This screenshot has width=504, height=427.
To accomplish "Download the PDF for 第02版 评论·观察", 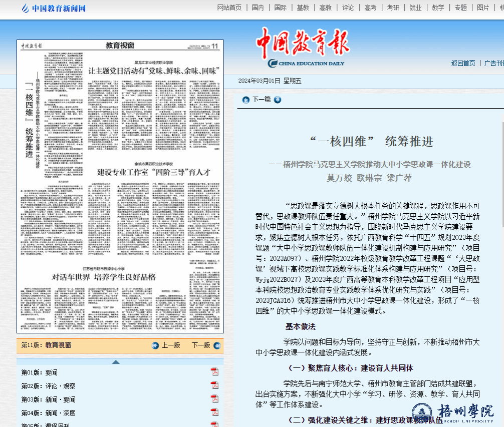I will (214, 385).
